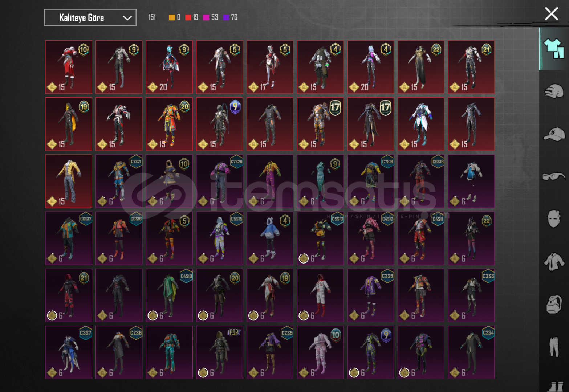Pick the orange colorful robe with badge 20

coord(169,124)
